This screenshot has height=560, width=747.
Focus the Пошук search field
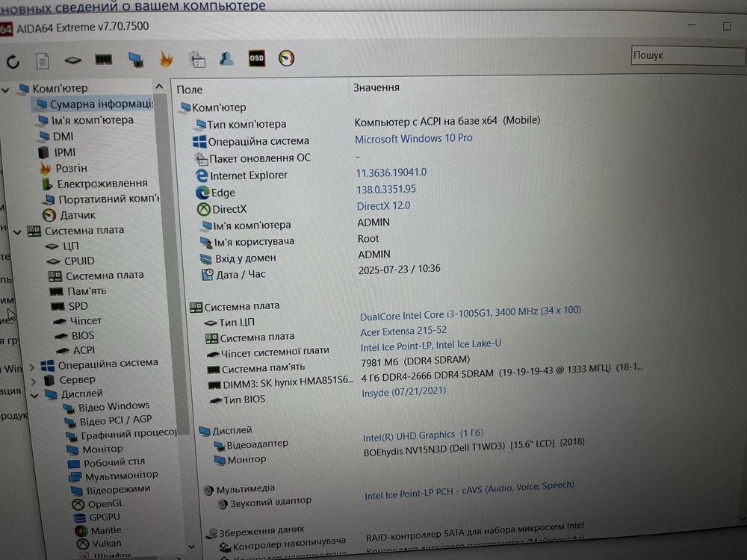[x=689, y=56]
